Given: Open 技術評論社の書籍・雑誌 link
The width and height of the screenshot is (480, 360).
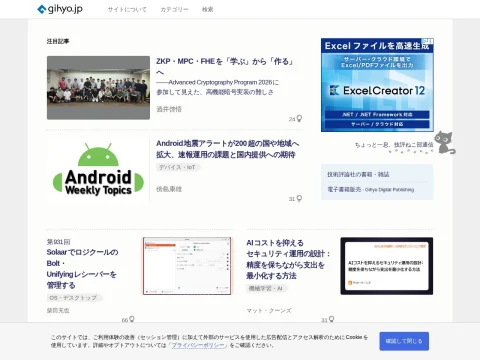Looking at the screenshot, I should [x=358, y=174].
